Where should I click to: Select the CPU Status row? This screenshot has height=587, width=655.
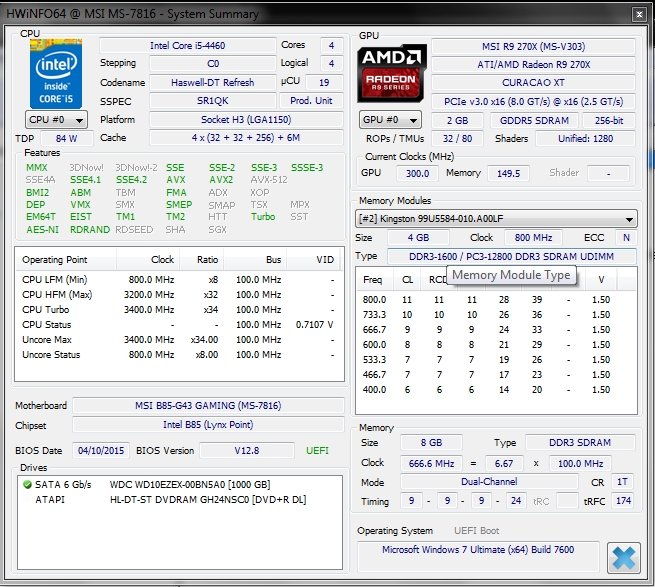point(178,325)
